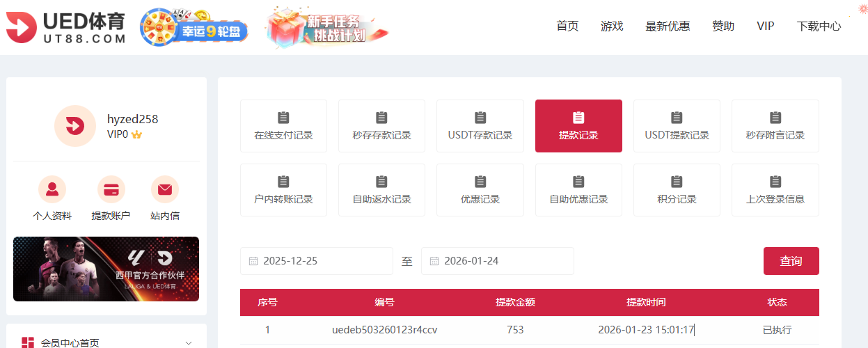Click the 会员中心首页 grid icon
Image resolution: width=868 pixels, height=348 pixels.
tap(28, 342)
